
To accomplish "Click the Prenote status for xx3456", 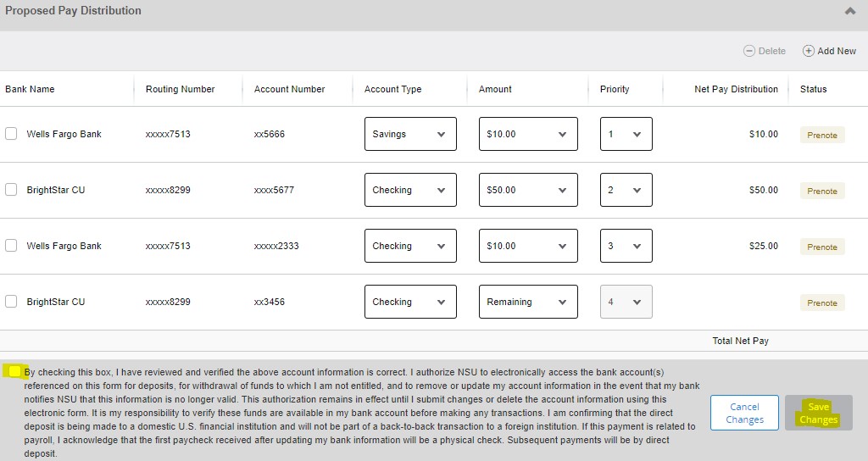I will point(822,303).
